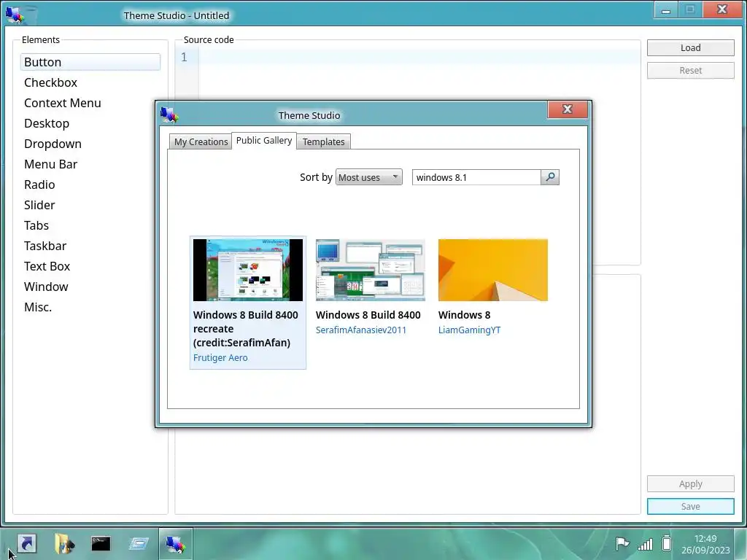Viewport: 747px width, 560px height.
Task: Open the run dialog icon in taskbar
Action: (x=138, y=543)
